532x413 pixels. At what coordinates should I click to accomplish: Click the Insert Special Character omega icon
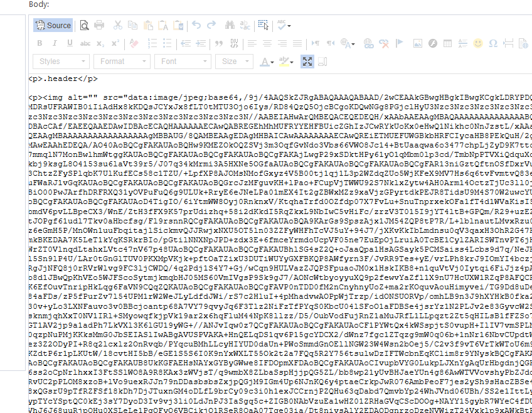pyautogui.click(x=493, y=43)
